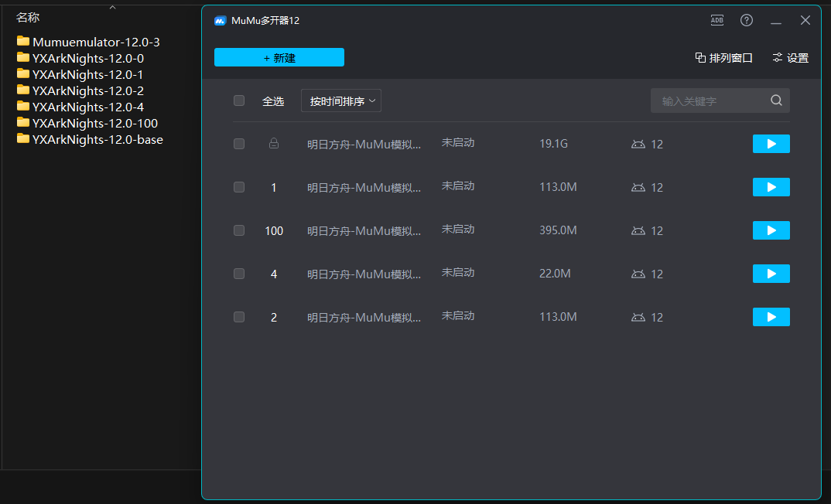Check the checkbox for emulator 100
Image resolution: width=831 pixels, height=504 pixels.
point(239,230)
